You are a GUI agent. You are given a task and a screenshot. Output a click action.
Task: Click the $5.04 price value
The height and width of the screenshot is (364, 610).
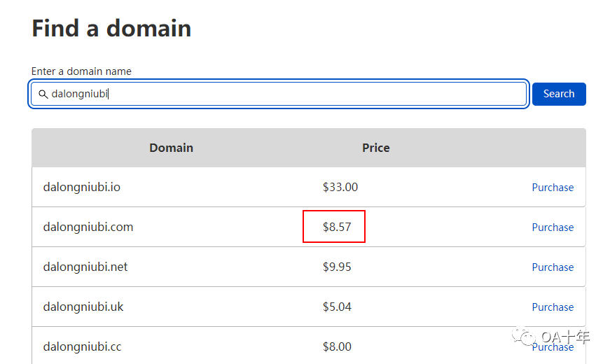(x=337, y=307)
